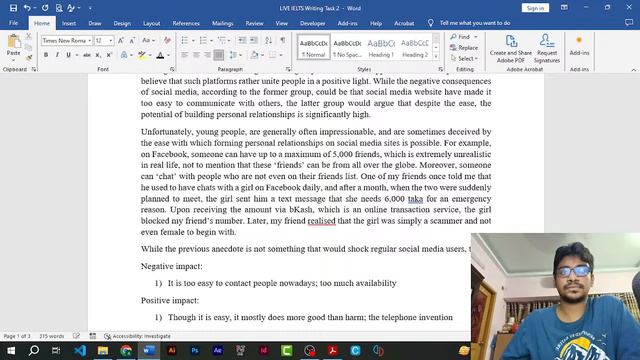This screenshot has width=640, height=360.
Task: Click Page 1 of 3 indicator
Action: (17, 336)
